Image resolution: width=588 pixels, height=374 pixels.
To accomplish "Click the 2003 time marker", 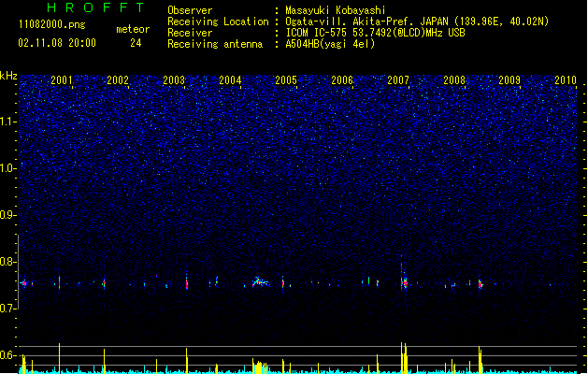I will [174, 80].
